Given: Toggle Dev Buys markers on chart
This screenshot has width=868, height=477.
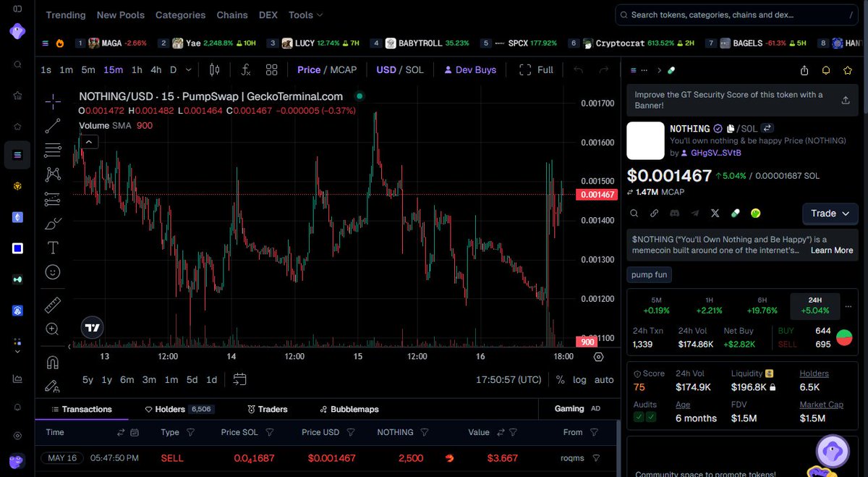Looking at the screenshot, I should [x=470, y=69].
